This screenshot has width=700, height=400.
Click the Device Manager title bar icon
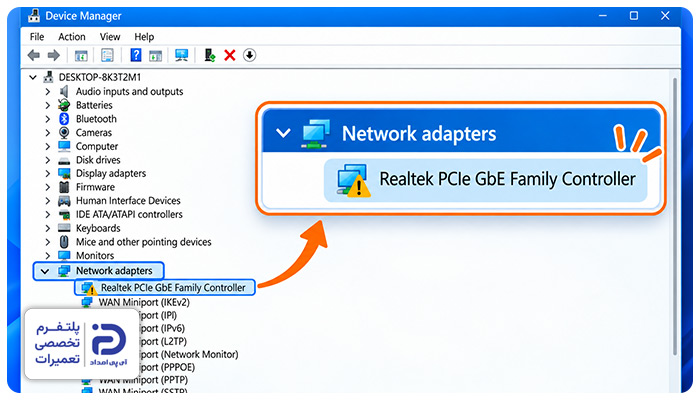[34, 16]
